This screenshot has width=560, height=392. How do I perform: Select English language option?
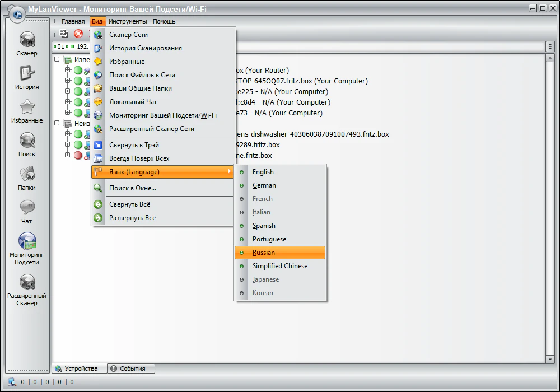coord(263,172)
